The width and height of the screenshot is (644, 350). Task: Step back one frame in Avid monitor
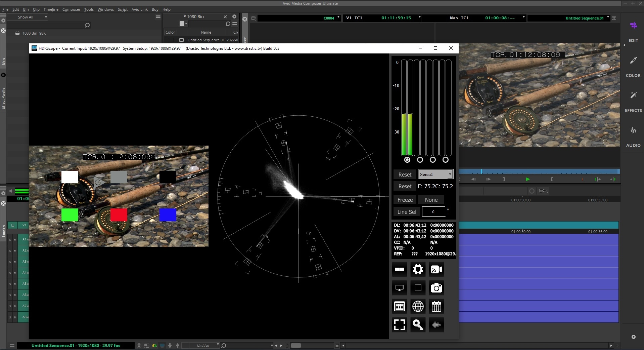tap(473, 179)
